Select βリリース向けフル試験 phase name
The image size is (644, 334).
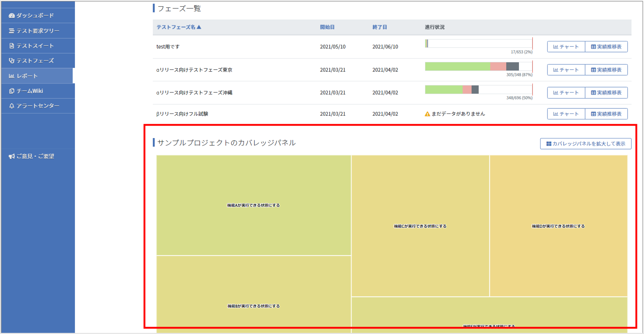(x=182, y=114)
